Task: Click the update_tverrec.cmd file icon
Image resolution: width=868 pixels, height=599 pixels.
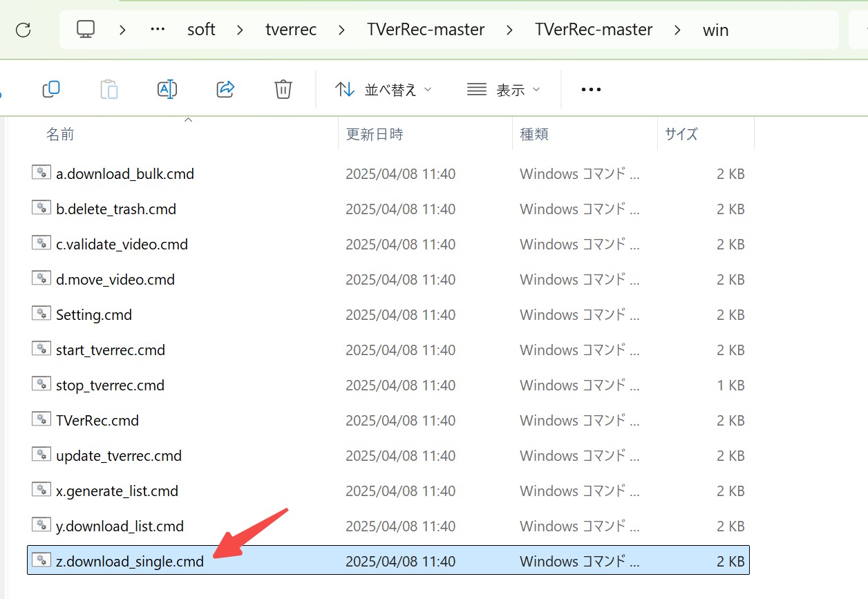Action: (x=41, y=455)
